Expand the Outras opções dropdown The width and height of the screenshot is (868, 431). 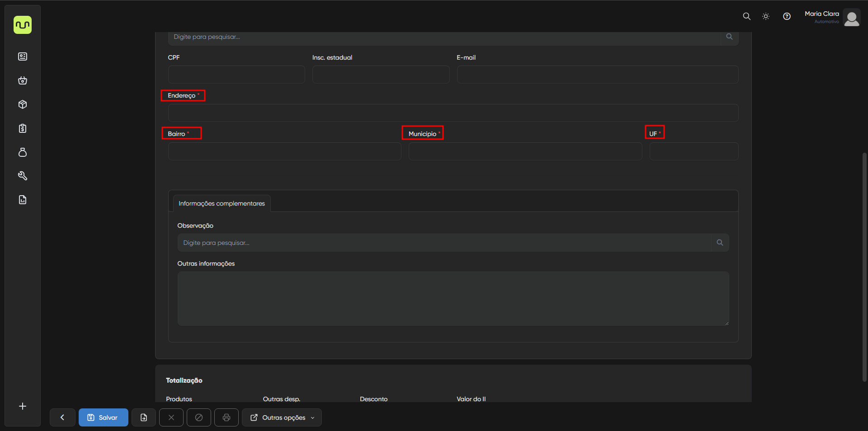click(x=282, y=417)
